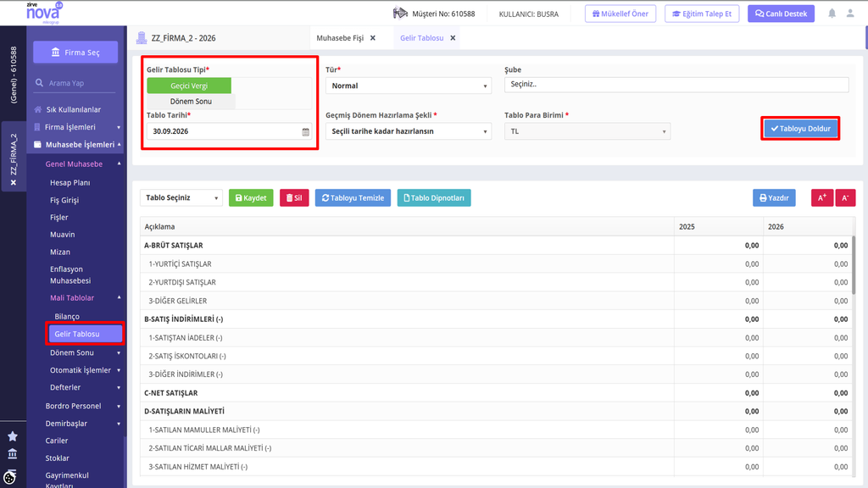
Task: Open calendar picker for Tablo Tarihi
Action: (x=305, y=131)
